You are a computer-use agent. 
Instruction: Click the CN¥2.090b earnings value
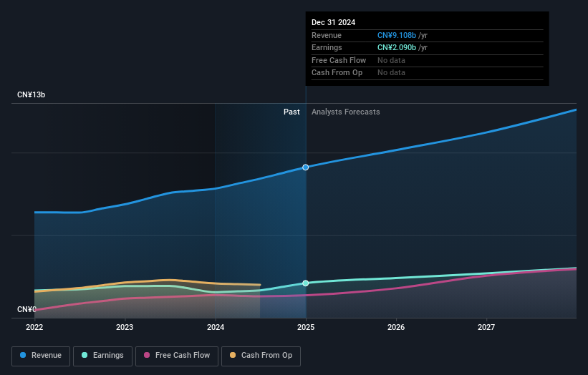click(x=397, y=47)
